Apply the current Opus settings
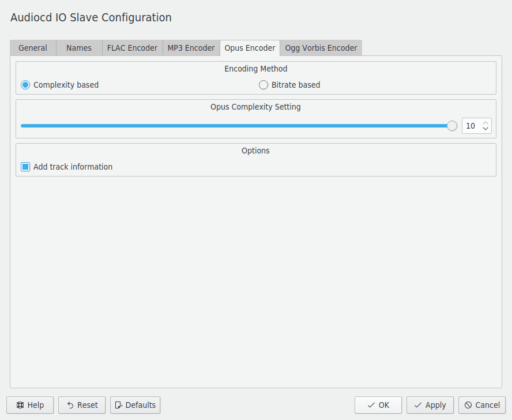 [430, 405]
